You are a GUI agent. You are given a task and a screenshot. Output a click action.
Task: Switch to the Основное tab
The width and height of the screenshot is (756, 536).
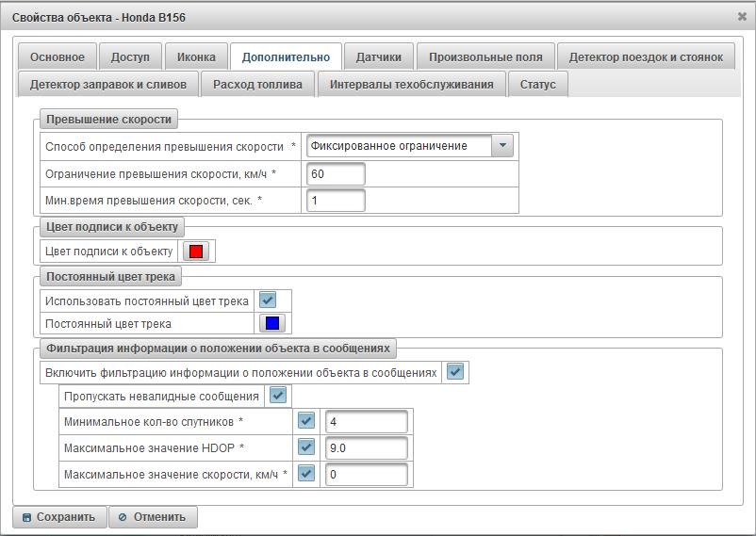[57, 57]
